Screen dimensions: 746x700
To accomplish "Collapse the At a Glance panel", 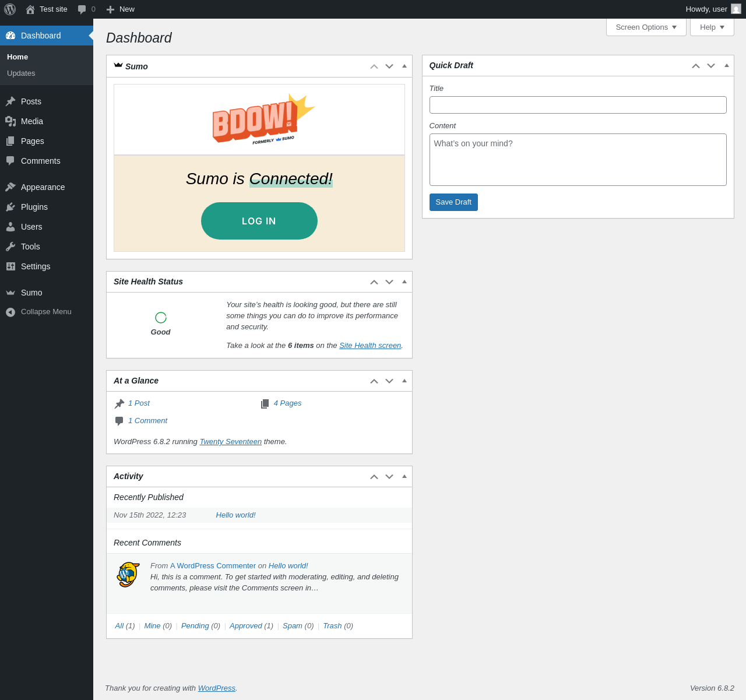I will pyautogui.click(x=404, y=381).
